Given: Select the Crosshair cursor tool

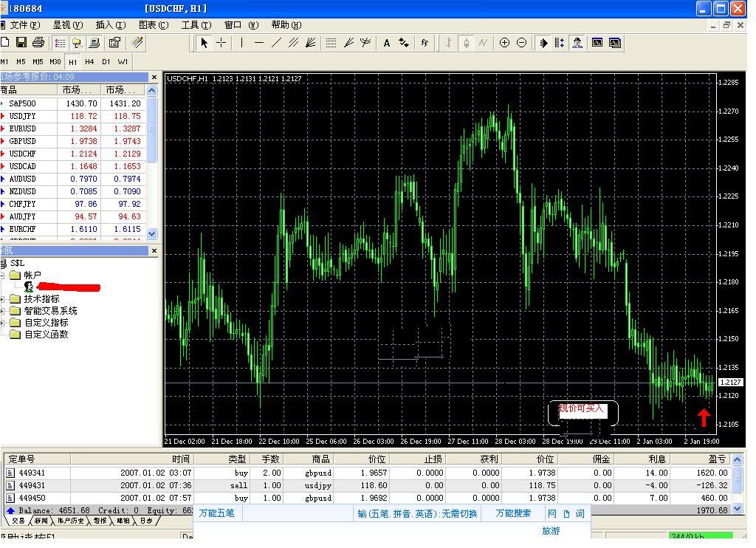Looking at the screenshot, I should pyautogui.click(x=221, y=43).
